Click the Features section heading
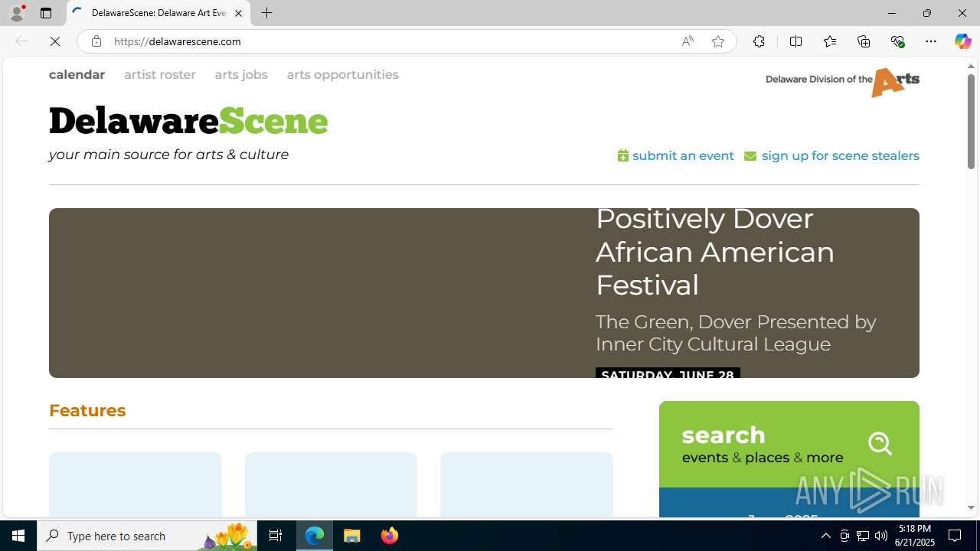980x551 pixels. click(87, 410)
